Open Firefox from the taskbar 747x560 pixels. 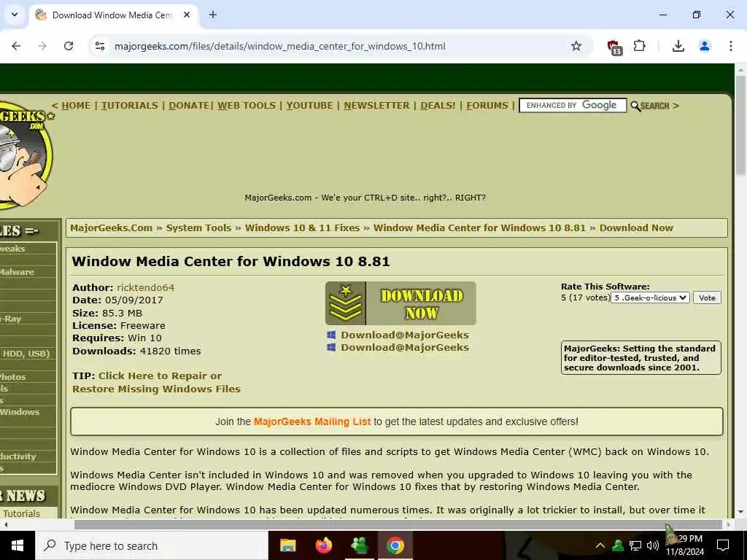coord(324,545)
